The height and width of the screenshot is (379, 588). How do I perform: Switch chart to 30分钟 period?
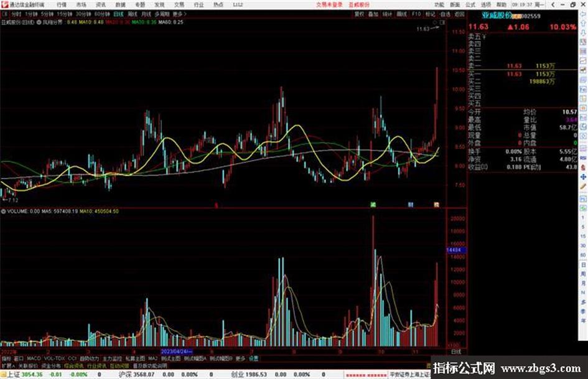83,14
